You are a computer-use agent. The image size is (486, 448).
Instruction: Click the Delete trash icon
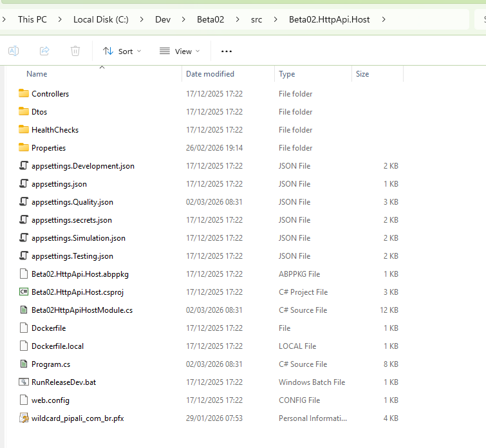(75, 51)
